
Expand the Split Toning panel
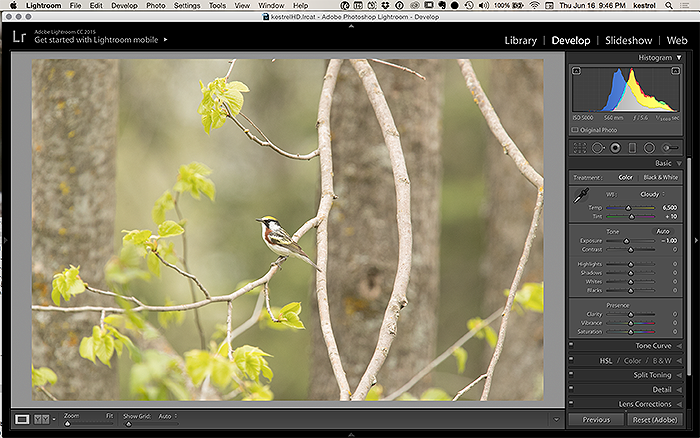coord(679,375)
